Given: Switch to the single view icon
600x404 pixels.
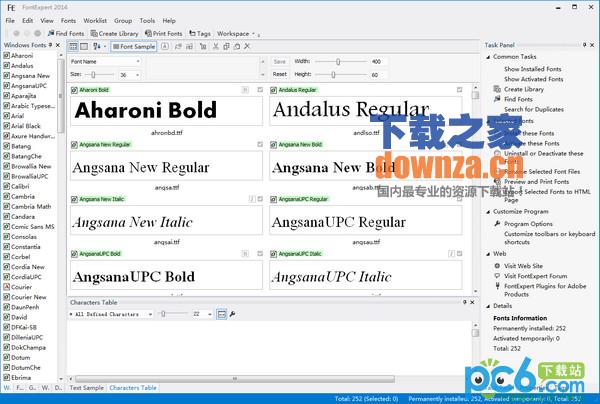Looking at the screenshot, I should click(x=84, y=46).
